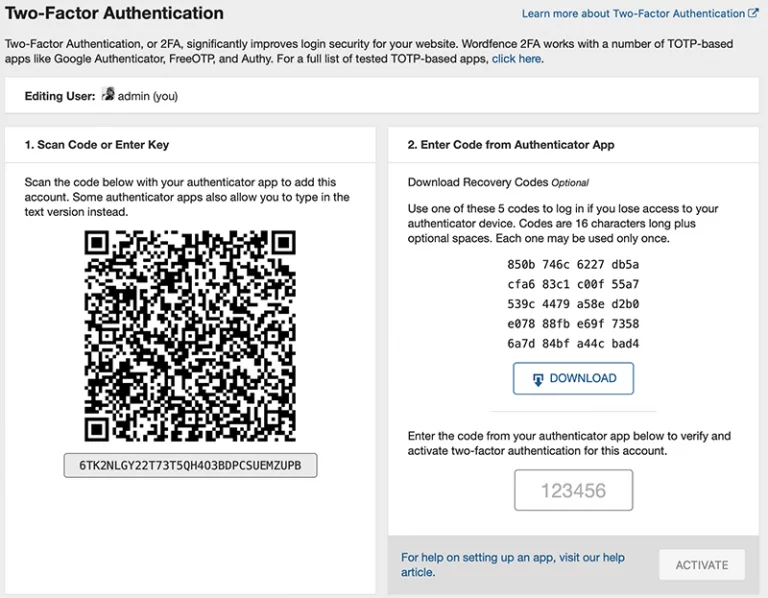Screen dimensions: 768x598
Task: Click the download arrow icon on DOWNLOAD button
Action: pos(538,380)
